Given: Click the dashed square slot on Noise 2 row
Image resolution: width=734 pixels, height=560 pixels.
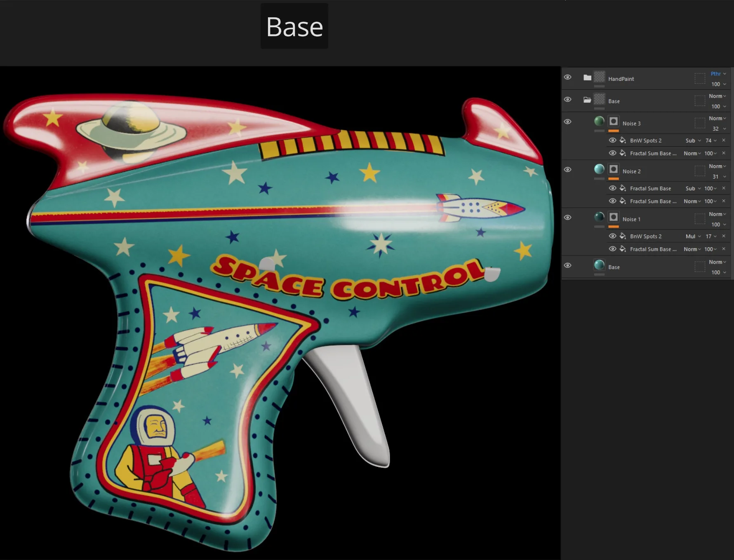Looking at the screenshot, I should coord(700,171).
